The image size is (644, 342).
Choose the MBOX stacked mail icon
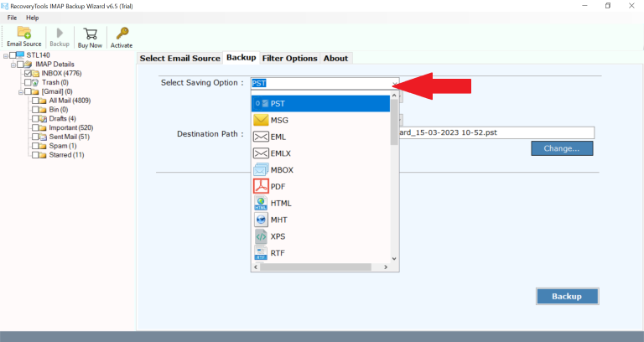tap(261, 169)
